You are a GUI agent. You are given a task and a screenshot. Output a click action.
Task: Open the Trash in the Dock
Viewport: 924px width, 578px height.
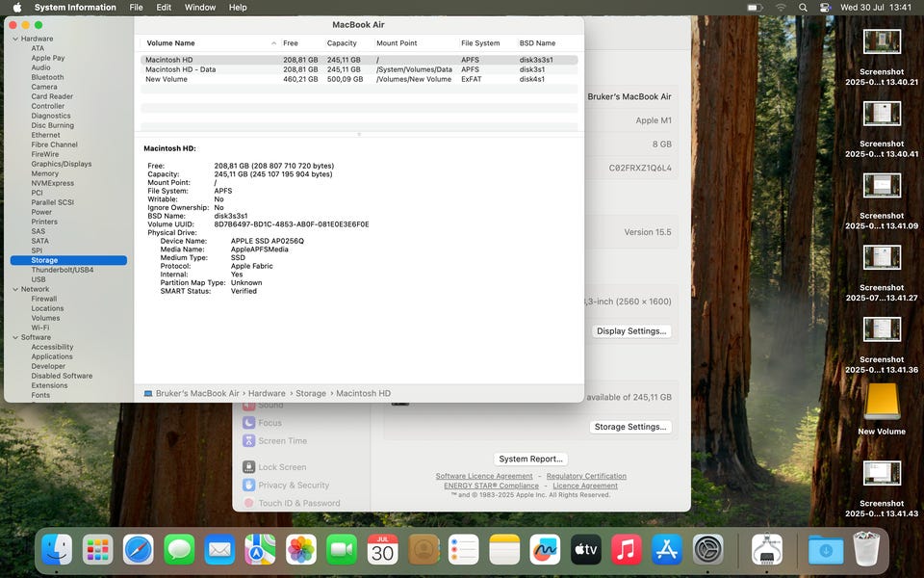[866, 550]
